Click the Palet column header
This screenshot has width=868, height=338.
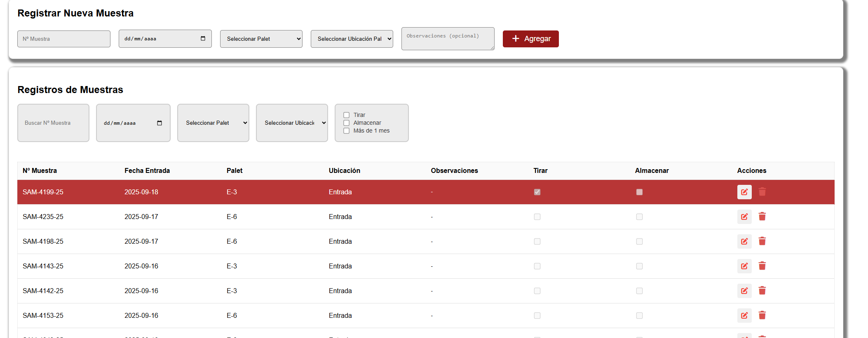(x=235, y=170)
